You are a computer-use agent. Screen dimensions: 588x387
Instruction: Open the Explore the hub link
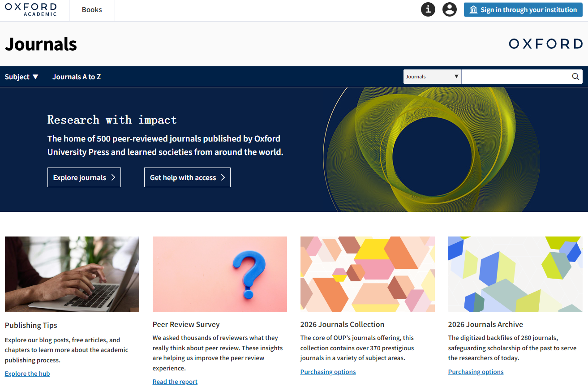coord(27,374)
